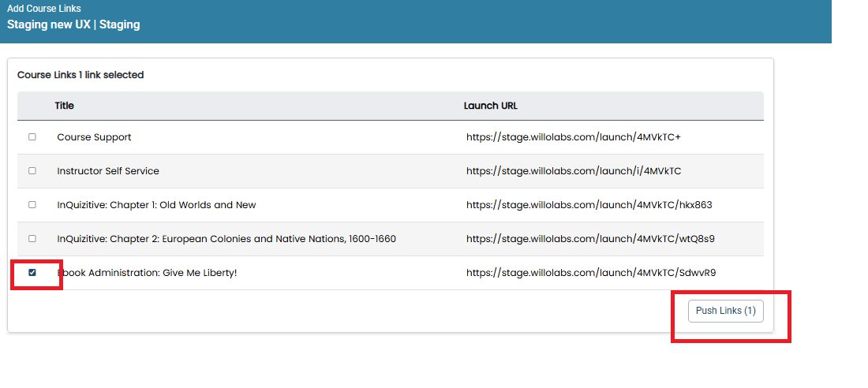Click the launch URL ending i/4MVkTC
Viewport: 868px width, 388px height.
pos(574,171)
